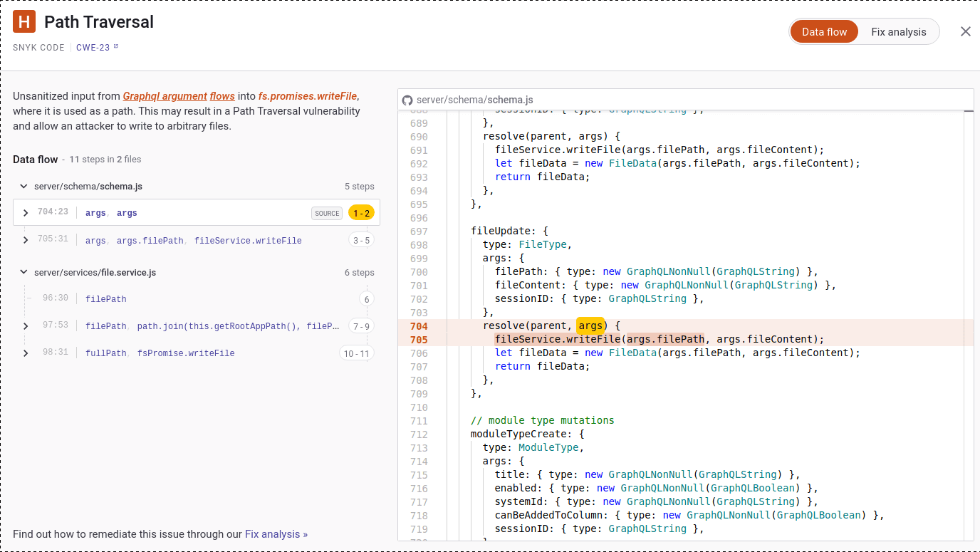Close the Path Traversal panel
The image size is (980, 552).
(966, 31)
